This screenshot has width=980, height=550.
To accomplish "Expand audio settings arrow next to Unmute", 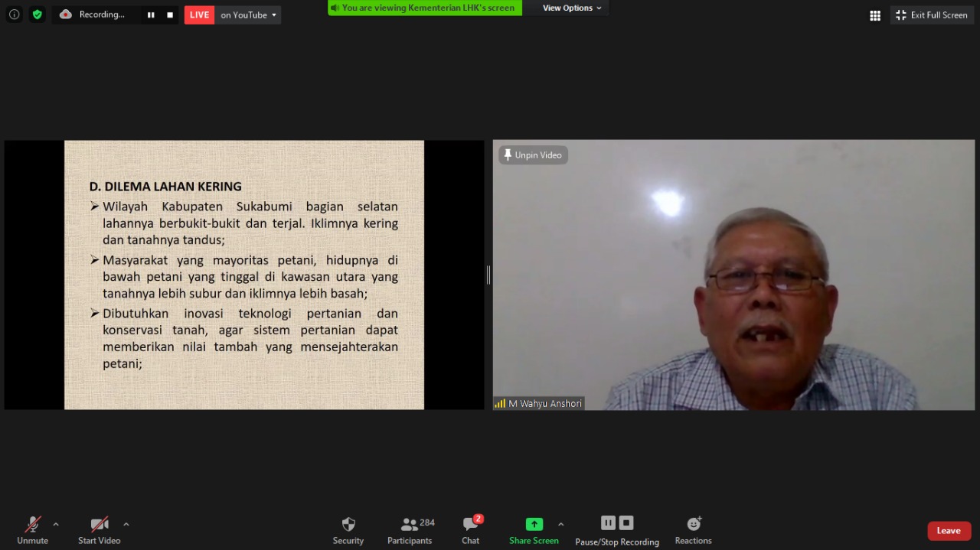I will click(56, 525).
